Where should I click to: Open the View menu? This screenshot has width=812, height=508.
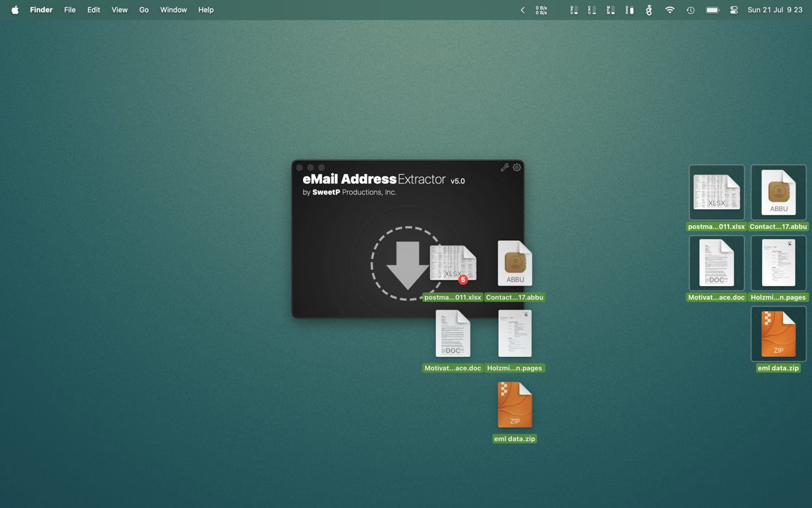(x=119, y=9)
